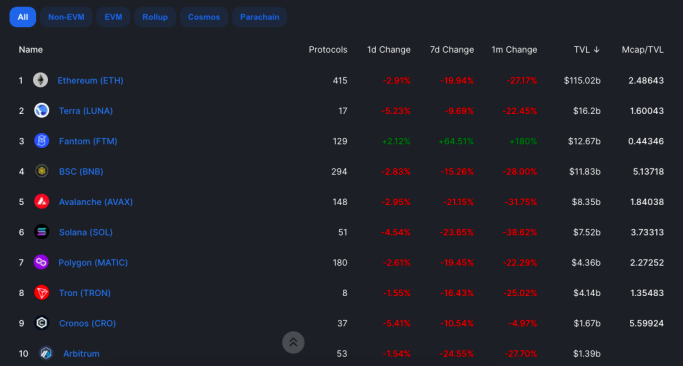
Task: Click the scroll-to-top double chevron button
Action: (x=293, y=342)
